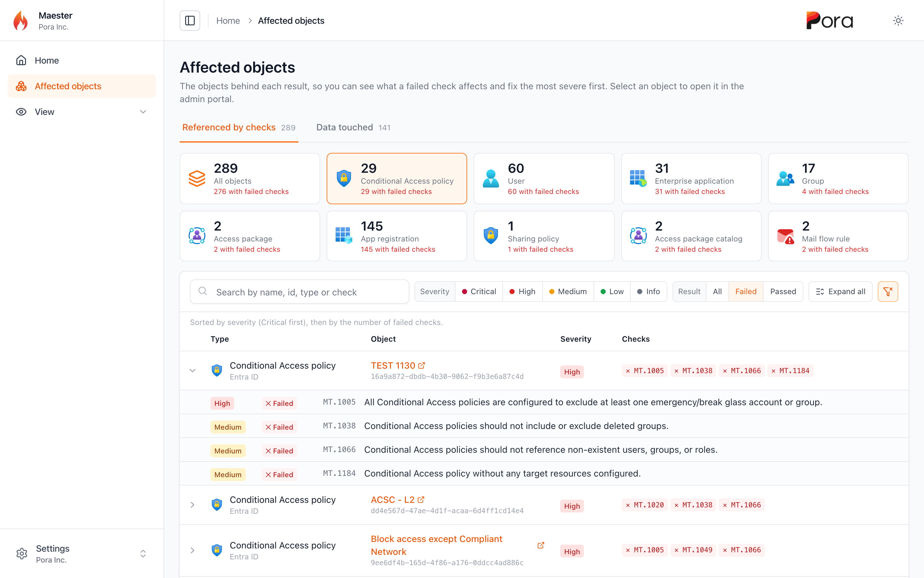924x578 pixels.
Task: Open the Settings Pora Inc. switcher
Action: (x=82, y=554)
